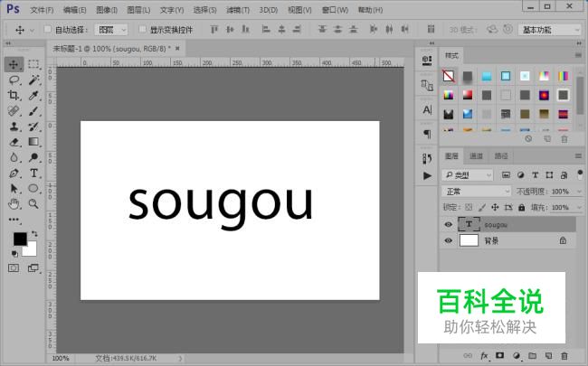
Task: Select the Eyedropper tool
Action: click(x=33, y=95)
